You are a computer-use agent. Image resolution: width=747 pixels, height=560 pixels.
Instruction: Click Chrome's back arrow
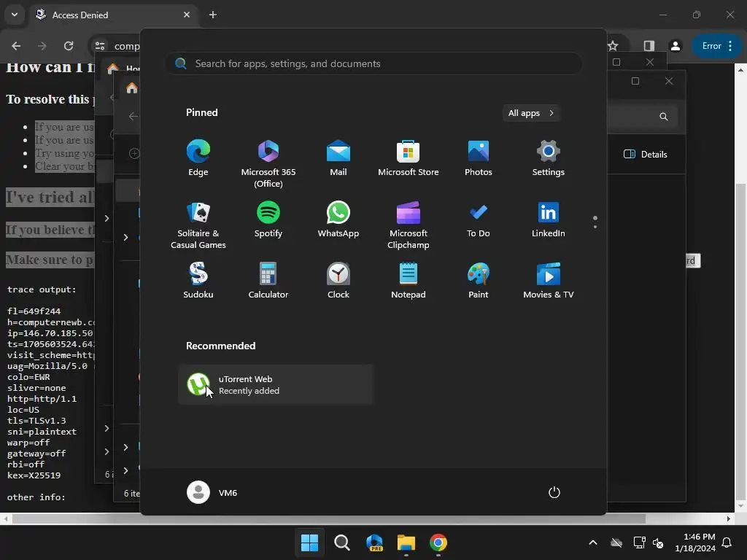[x=16, y=46]
